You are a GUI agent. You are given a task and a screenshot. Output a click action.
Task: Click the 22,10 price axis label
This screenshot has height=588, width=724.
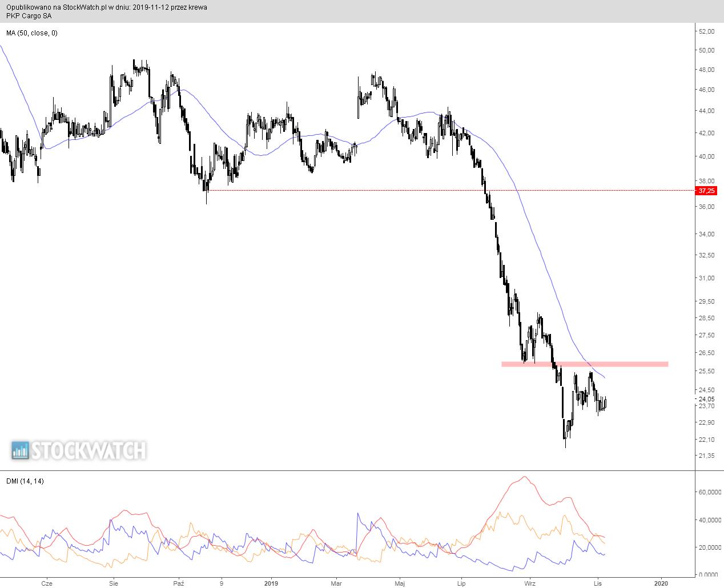[706, 440]
